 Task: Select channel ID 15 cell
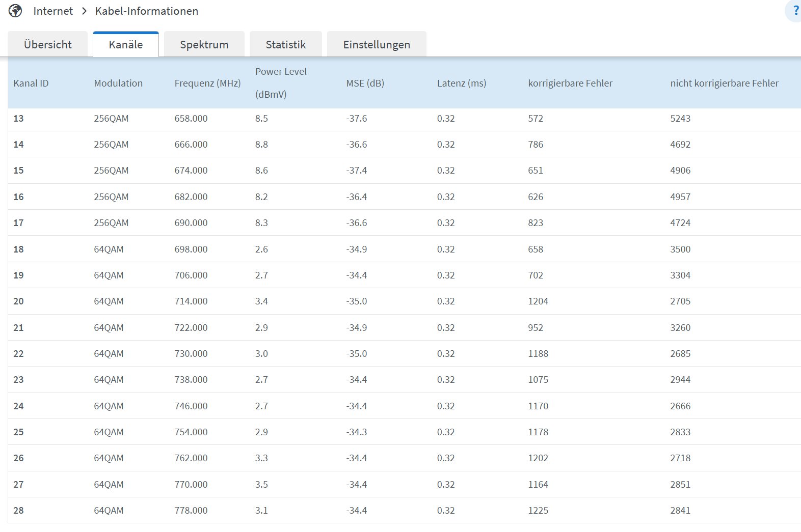click(18, 171)
